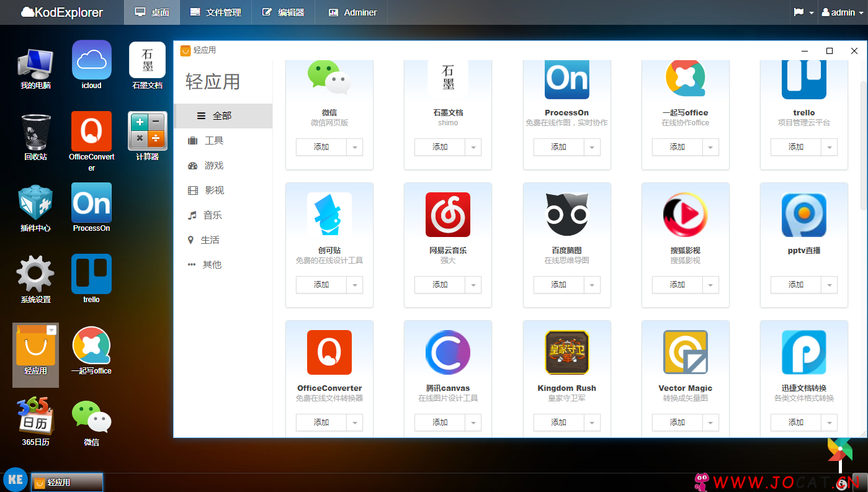Open the 回收站 trash icon
This screenshot has height=492, width=868.
35,138
